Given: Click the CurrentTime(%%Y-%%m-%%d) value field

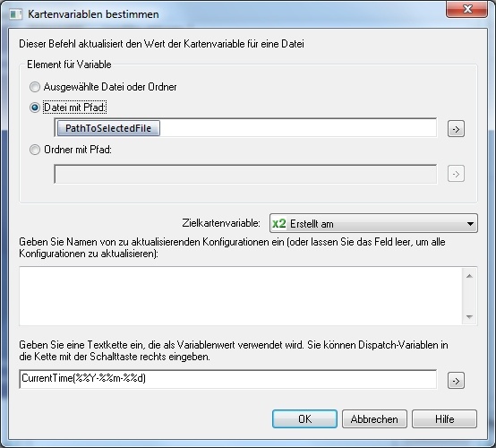Looking at the screenshot, I should click(228, 379).
